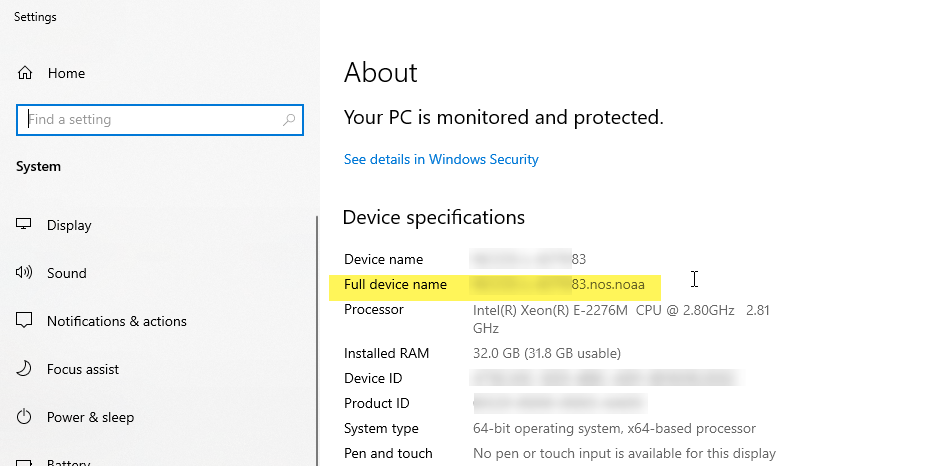938x466 pixels.
Task: Click the Display monitor icon
Action: click(24, 224)
